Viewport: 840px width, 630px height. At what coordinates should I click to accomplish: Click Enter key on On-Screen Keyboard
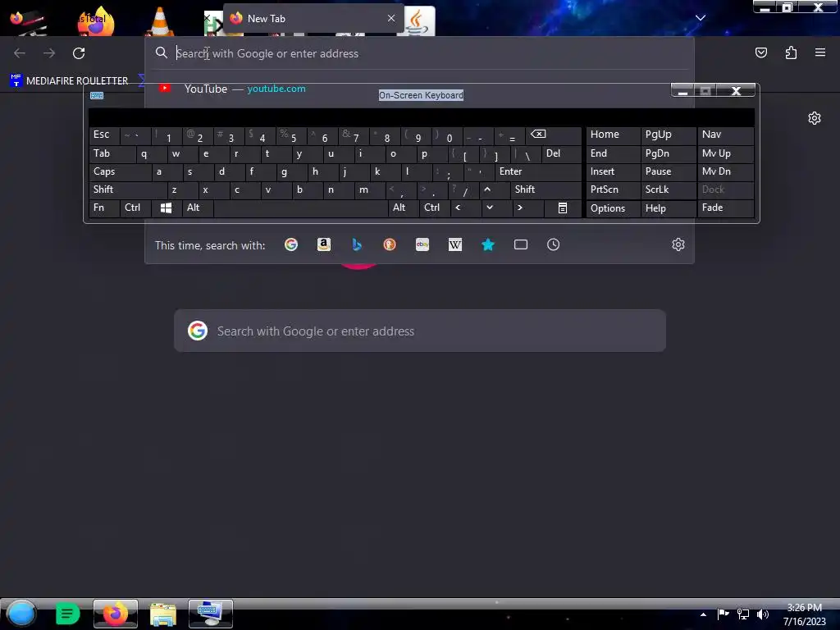[538, 172]
